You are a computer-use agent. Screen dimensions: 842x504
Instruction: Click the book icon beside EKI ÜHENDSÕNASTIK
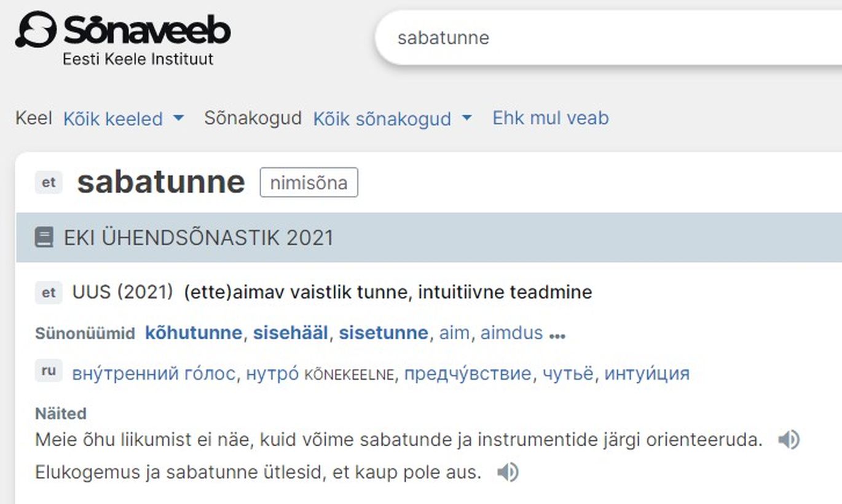point(44,238)
